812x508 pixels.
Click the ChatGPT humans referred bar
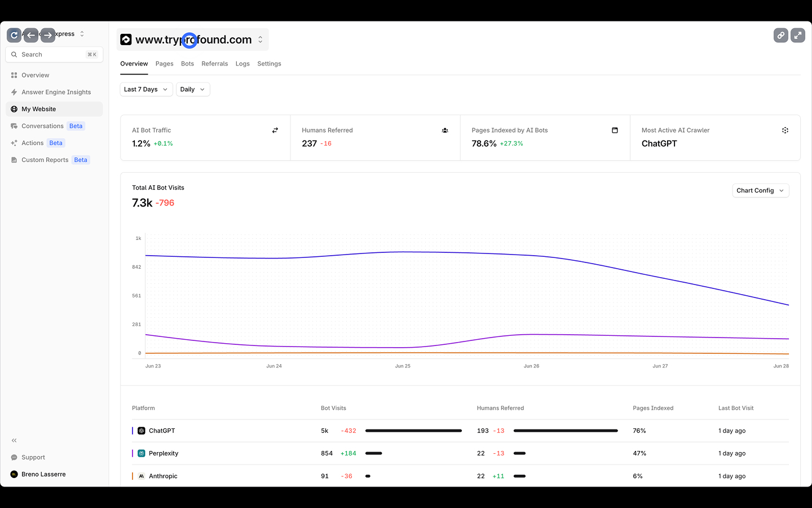(566, 431)
